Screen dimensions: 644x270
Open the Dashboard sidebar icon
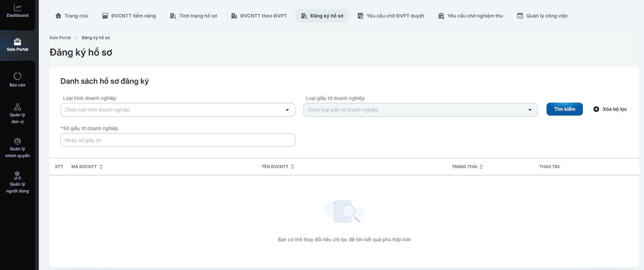pos(18,8)
